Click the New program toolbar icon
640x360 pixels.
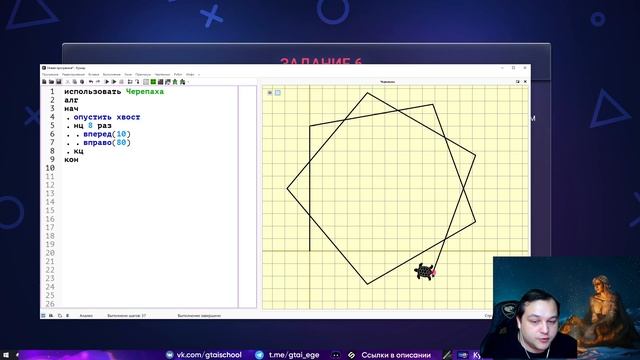(44, 82)
